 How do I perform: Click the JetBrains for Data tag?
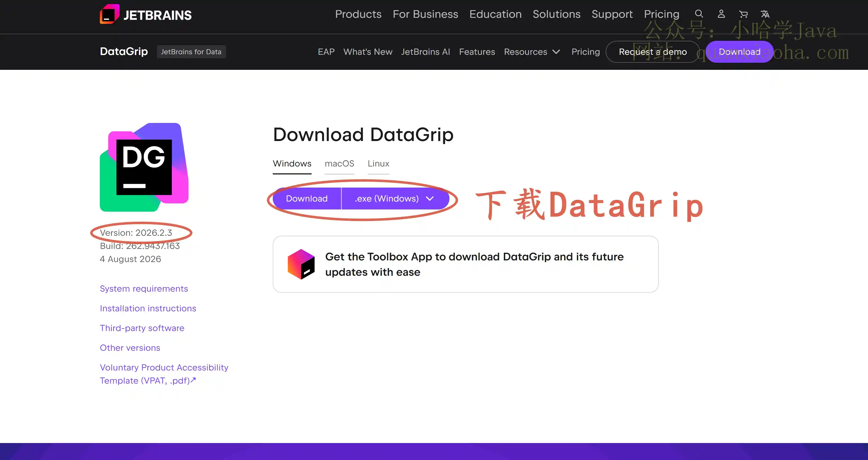pyautogui.click(x=191, y=51)
